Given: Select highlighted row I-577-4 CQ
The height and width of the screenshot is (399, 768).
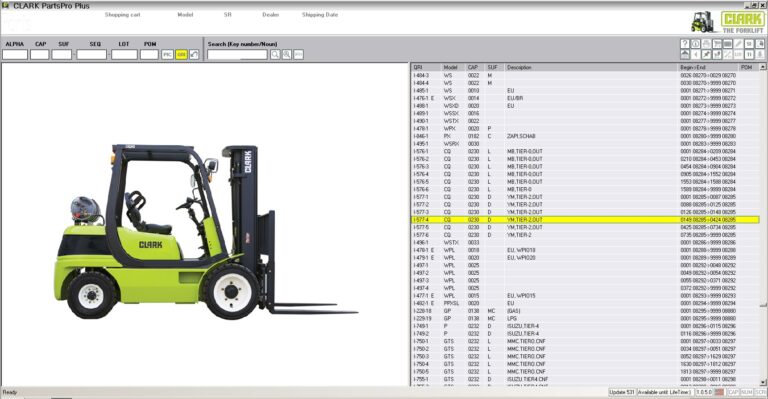Looking at the screenshot, I should tap(585, 220).
